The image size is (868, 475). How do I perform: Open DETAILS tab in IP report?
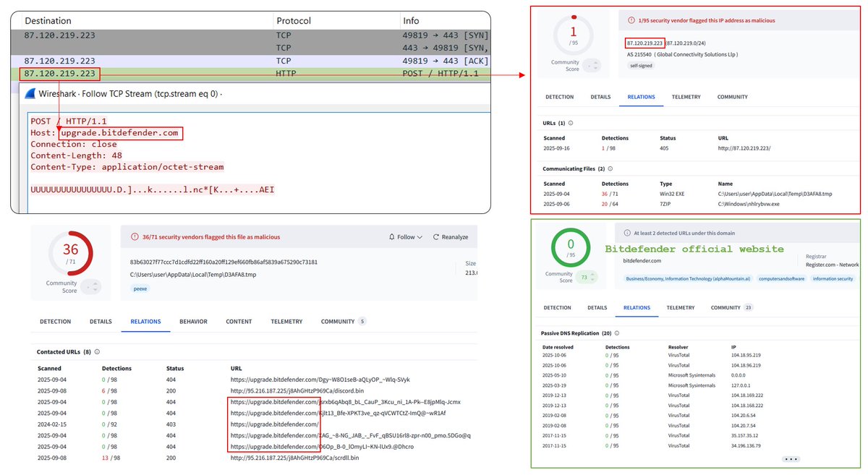[x=600, y=97]
